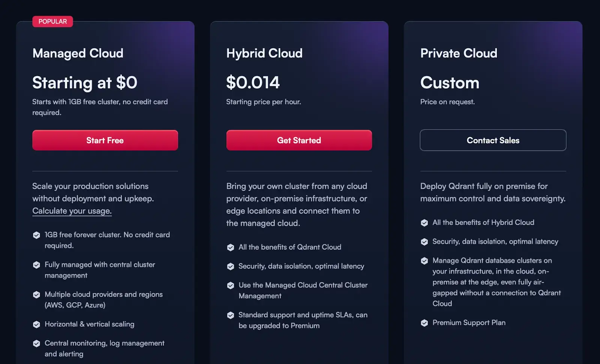Click check icon beside Central monitoring
Screen dimensions: 600x364
pos(36,343)
